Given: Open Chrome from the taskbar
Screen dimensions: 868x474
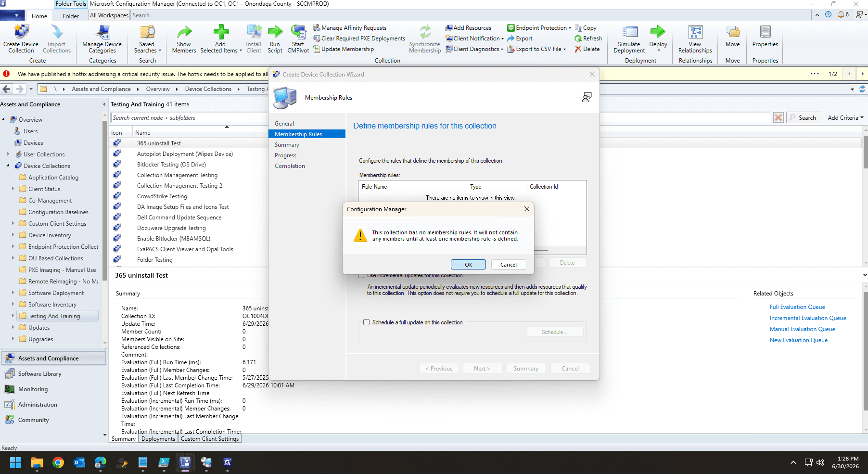Looking at the screenshot, I should click(58, 462).
